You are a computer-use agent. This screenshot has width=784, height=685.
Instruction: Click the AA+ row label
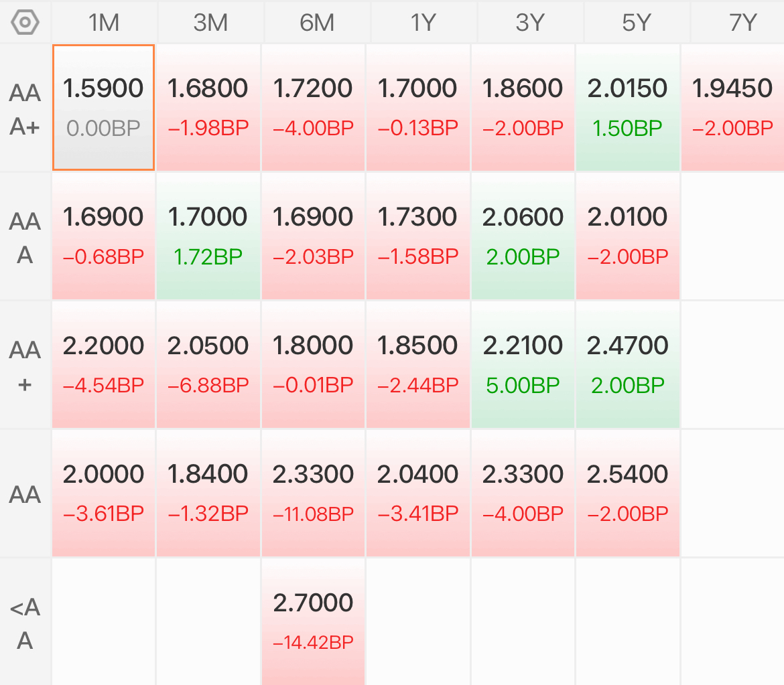tap(25, 366)
